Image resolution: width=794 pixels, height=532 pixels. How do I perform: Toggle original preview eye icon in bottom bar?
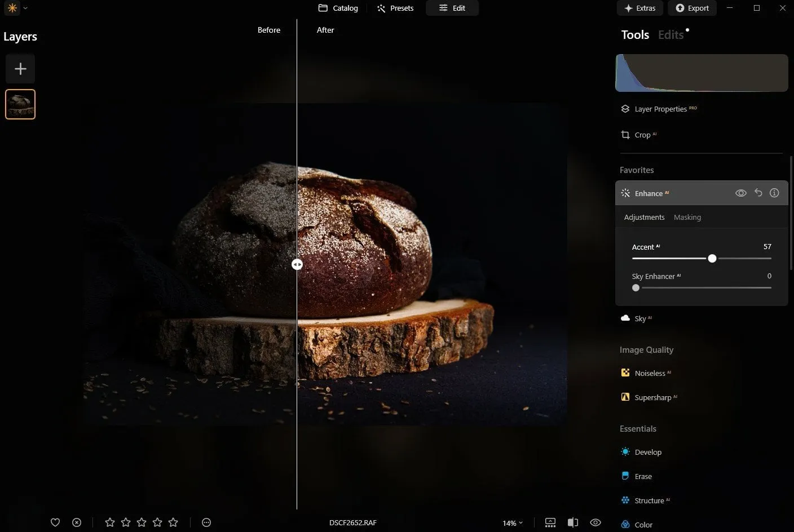(x=595, y=522)
